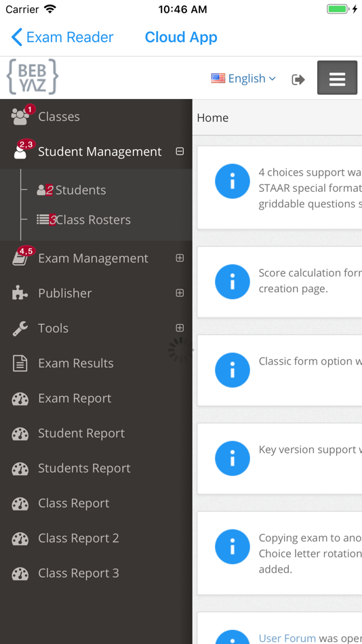Click the 'Classic form option' announcement text

310,361
